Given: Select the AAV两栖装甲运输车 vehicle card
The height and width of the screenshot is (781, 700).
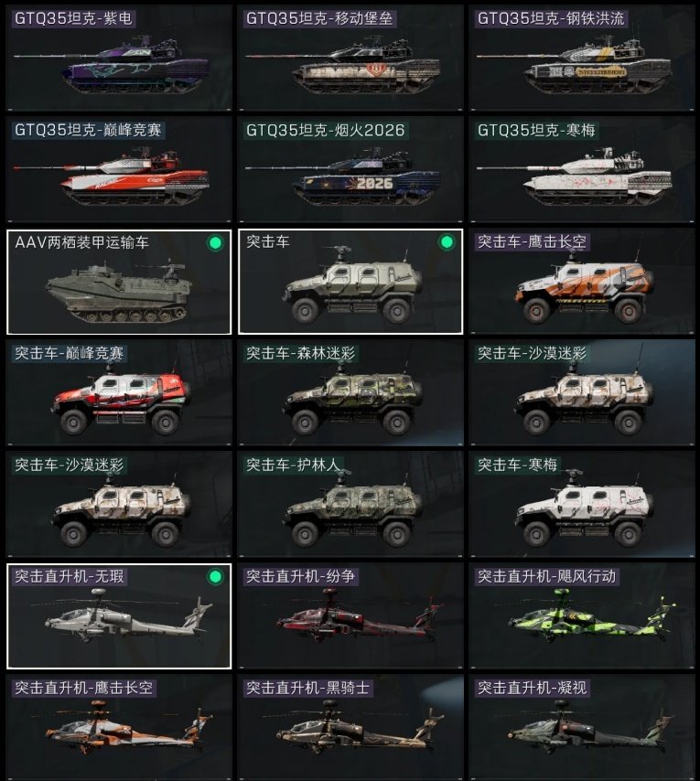Looking at the screenshot, I should (x=119, y=282).
